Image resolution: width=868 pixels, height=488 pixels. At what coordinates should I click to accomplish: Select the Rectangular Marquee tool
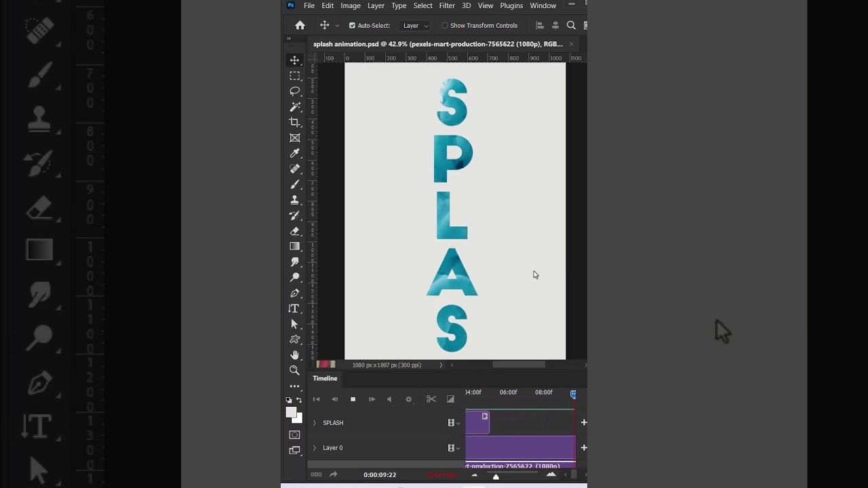tap(294, 76)
